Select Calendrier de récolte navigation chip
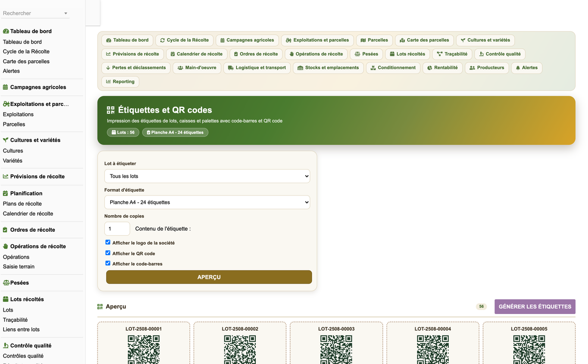Image resolution: width=588 pixels, height=364 pixels. (x=196, y=54)
